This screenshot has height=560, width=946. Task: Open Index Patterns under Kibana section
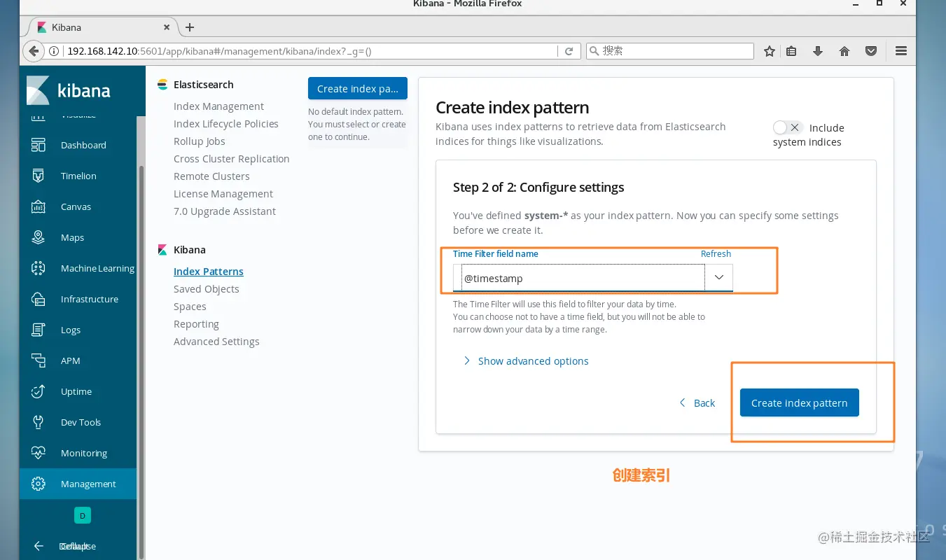208,271
